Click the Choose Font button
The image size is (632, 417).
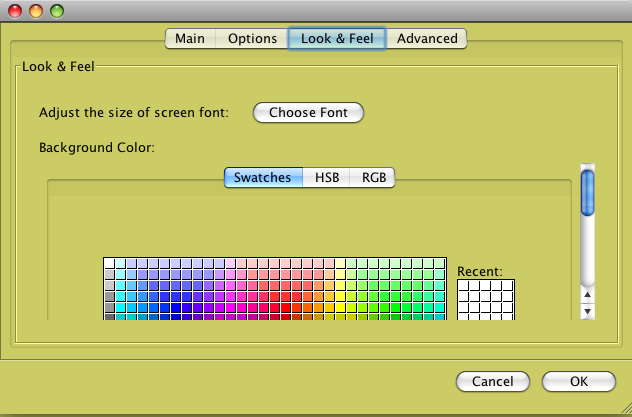point(308,112)
